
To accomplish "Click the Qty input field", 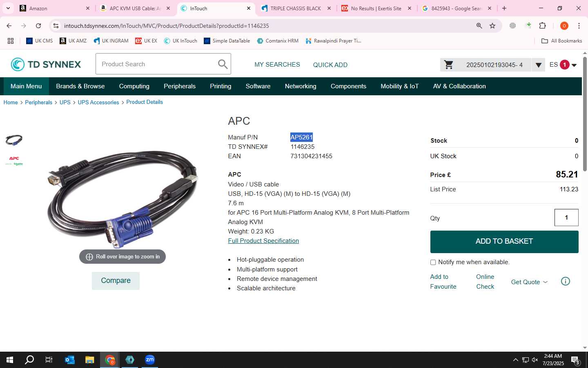I will [x=566, y=218].
